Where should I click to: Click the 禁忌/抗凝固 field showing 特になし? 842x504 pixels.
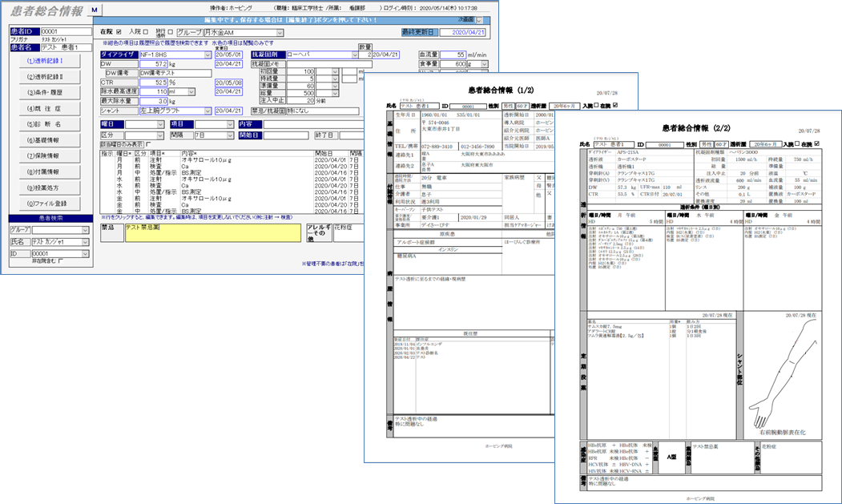click(323, 111)
